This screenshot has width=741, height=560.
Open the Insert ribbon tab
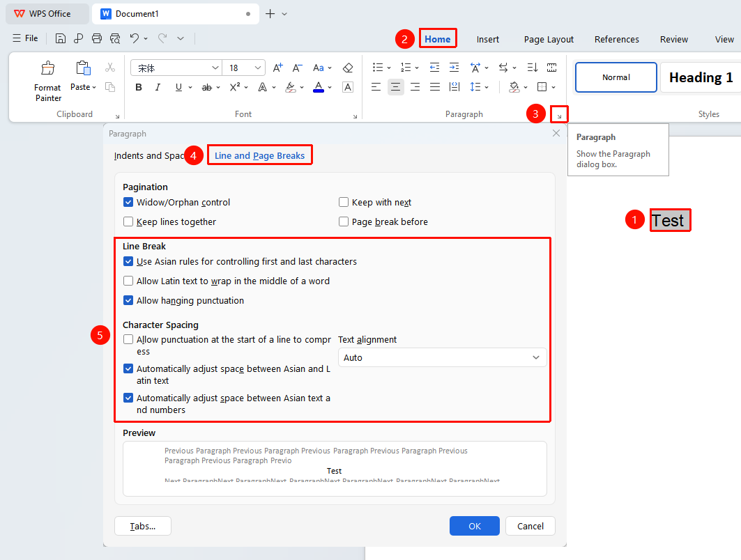pyautogui.click(x=488, y=39)
